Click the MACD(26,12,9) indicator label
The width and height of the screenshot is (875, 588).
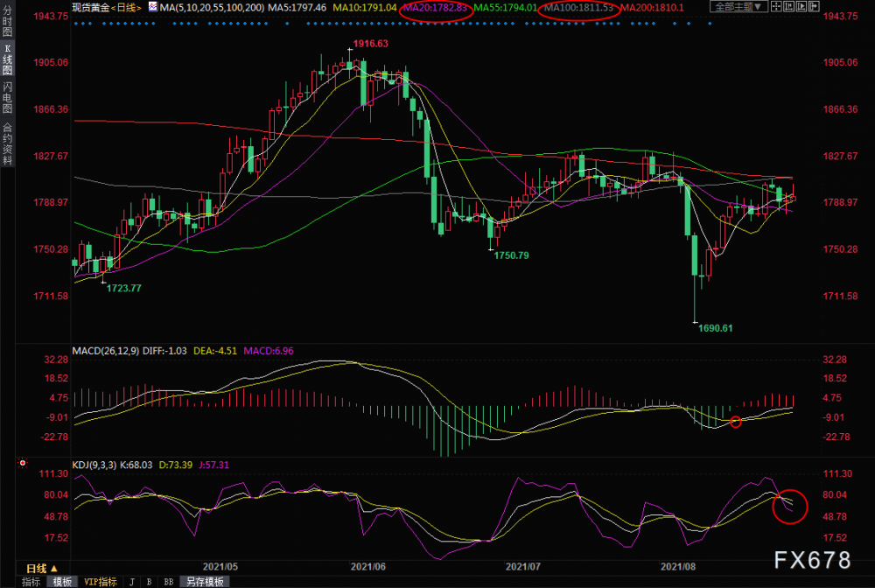point(106,351)
